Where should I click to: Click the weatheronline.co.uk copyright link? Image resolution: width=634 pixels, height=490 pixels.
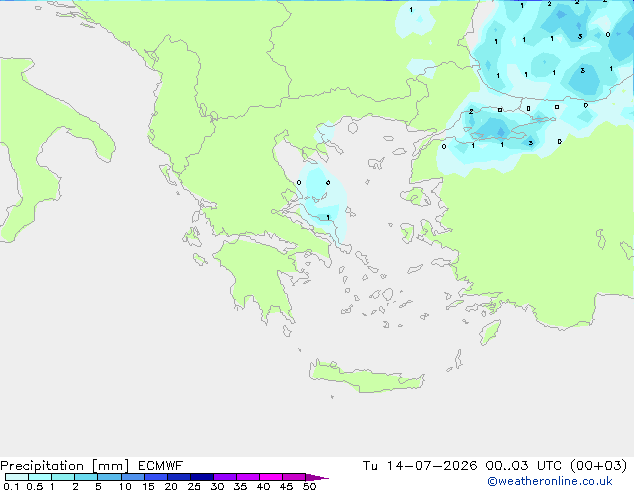pyautogui.click(x=550, y=481)
